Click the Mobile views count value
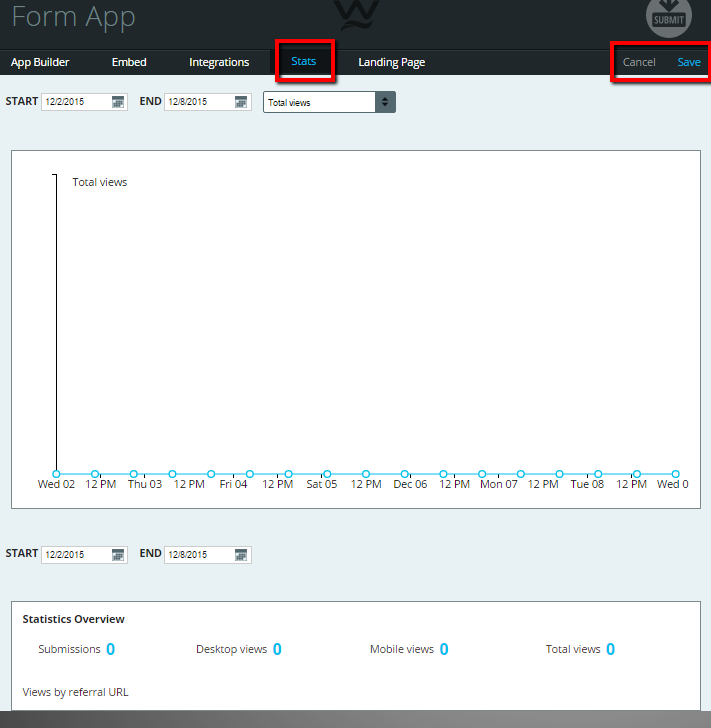The height and width of the screenshot is (728, 711). pos(444,649)
